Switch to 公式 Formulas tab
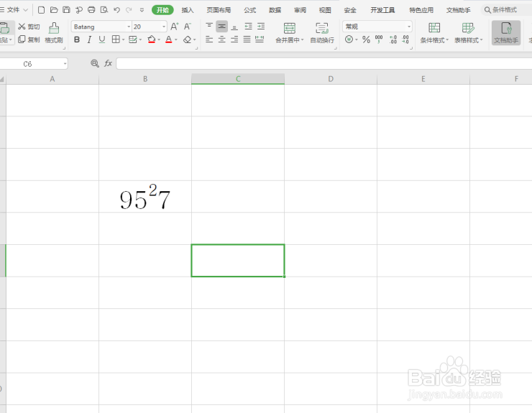This screenshot has width=532, height=413. [x=249, y=10]
